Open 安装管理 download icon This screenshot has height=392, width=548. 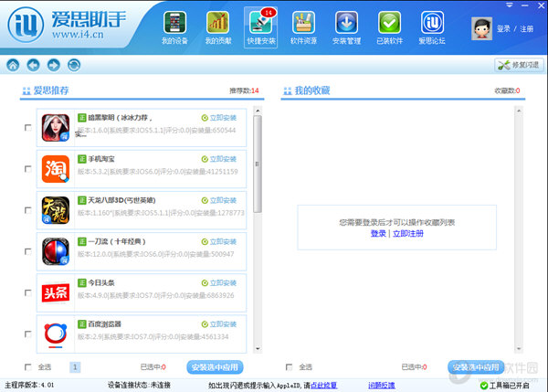(346, 22)
